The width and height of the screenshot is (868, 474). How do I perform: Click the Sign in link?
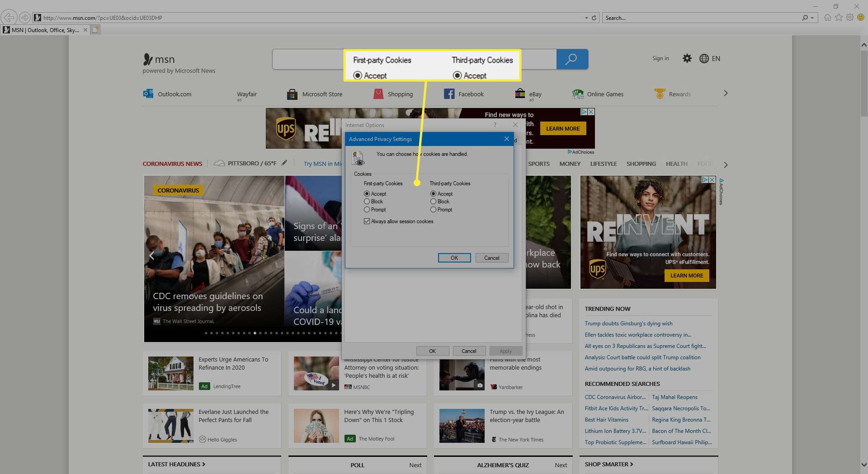click(x=660, y=58)
